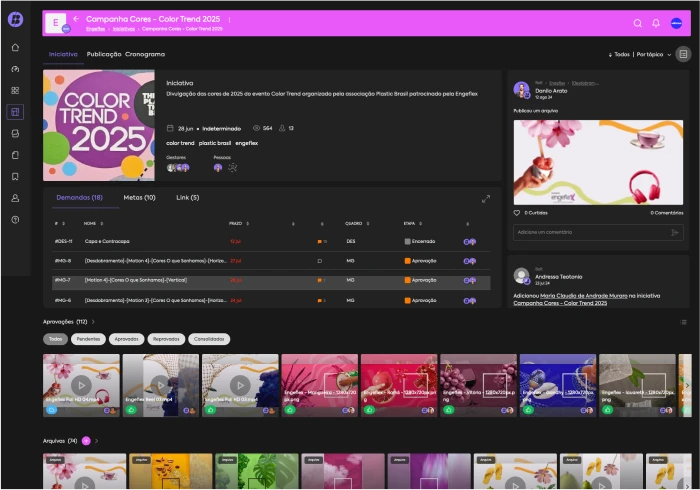Viewport: 700px width, 490px height.
Task: Switch to the Cronograma tab
Action: coord(145,54)
